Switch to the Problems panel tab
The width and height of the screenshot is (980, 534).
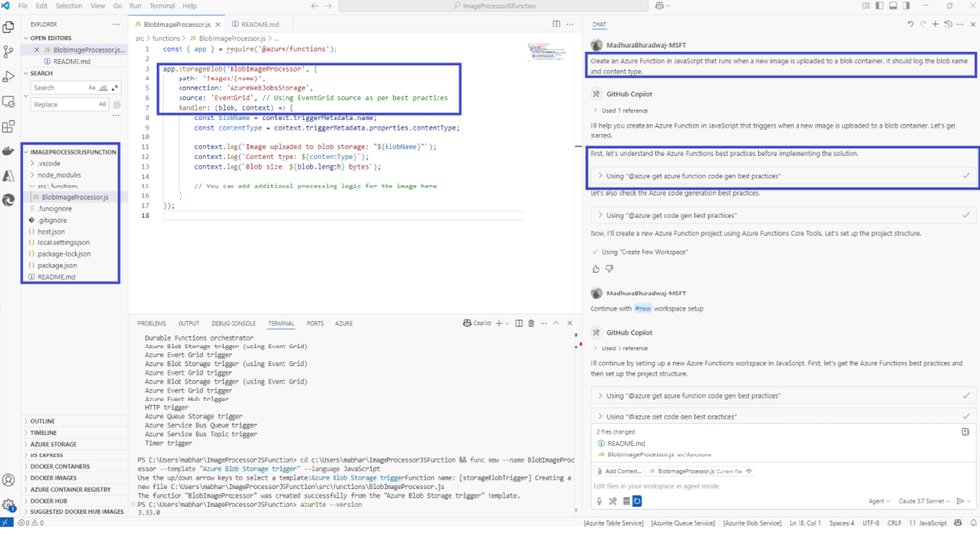click(x=152, y=323)
